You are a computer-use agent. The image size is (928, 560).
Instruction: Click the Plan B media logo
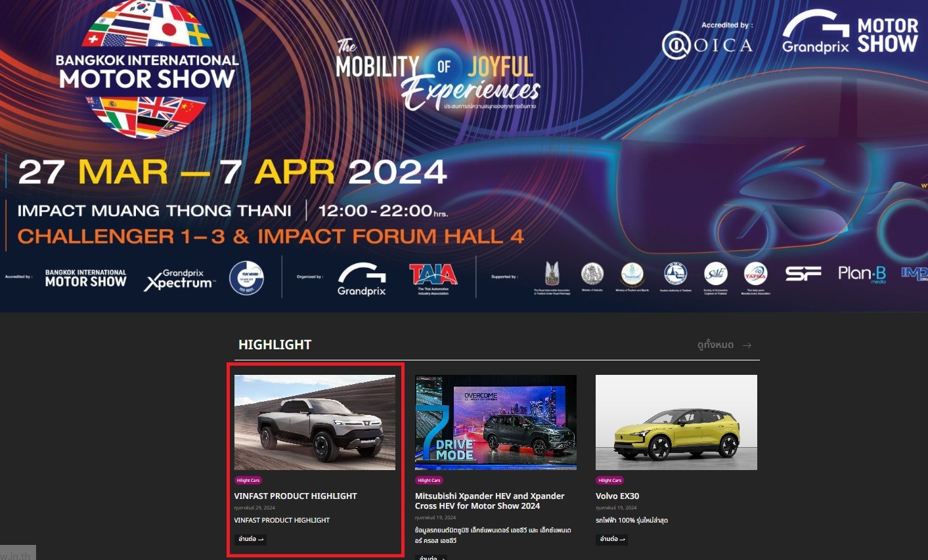[x=862, y=274]
